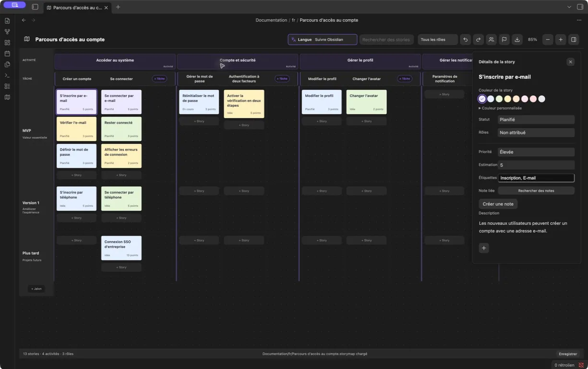Toggle the left sidebar
This screenshot has height=369, width=588.
coord(35,7)
